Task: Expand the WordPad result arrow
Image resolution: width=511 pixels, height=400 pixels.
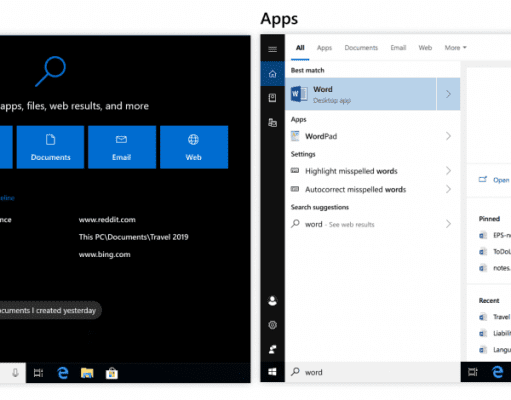Action: point(448,136)
